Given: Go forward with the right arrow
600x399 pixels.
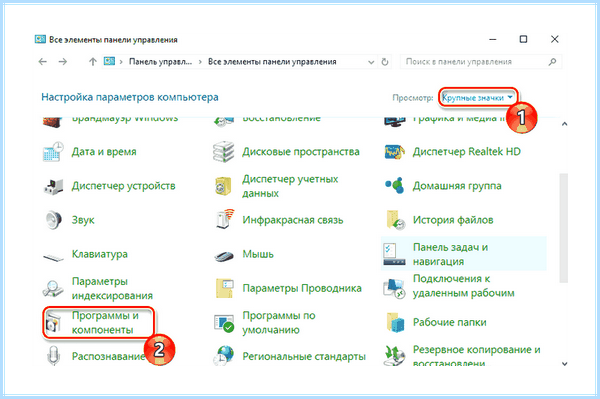Looking at the screenshot, I should tap(63, 62).
